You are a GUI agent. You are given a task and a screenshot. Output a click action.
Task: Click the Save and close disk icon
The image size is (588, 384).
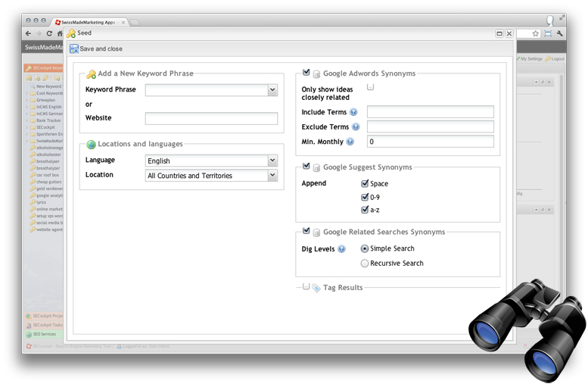point(74,48)
